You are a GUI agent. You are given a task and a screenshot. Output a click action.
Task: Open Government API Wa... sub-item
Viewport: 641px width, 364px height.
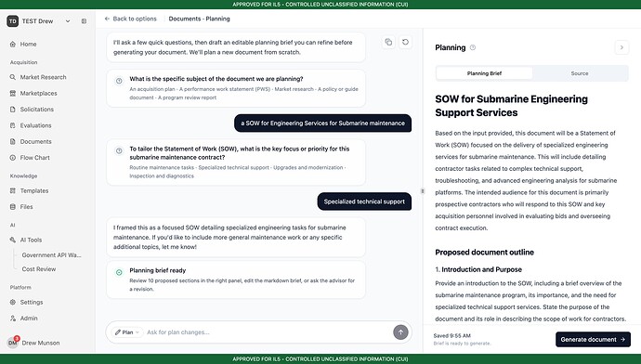click(51, 255)
